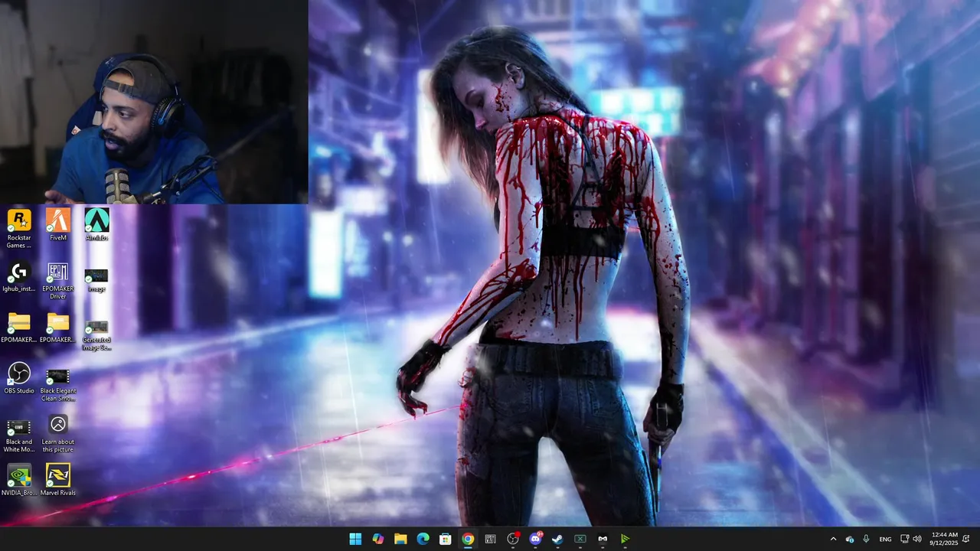Image resolution: width=980 pixels, height=551 pixels.
Task: Open the volume speaker tray icon
Action: tap(917, 539)
